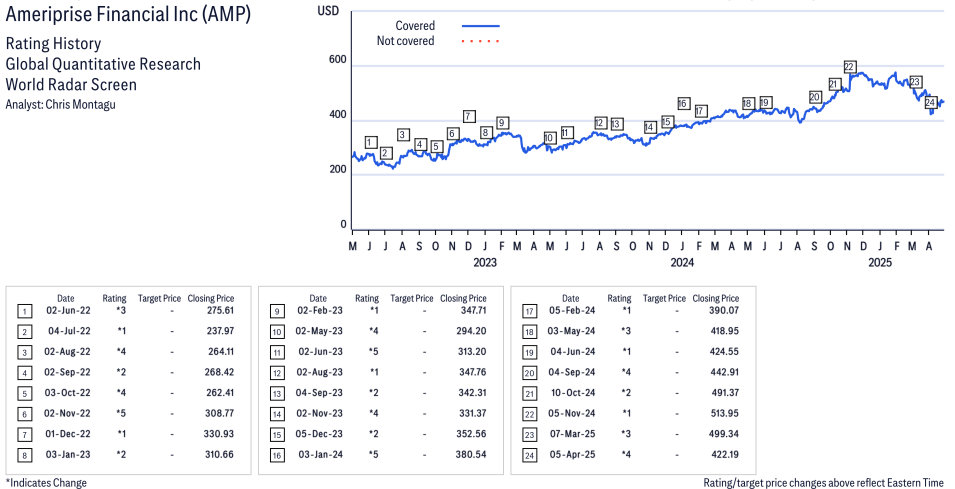This screenshot has width=955, height=489.
Task: Select the 04-Jul-22 date cell
Action: (x=69, y=331)
